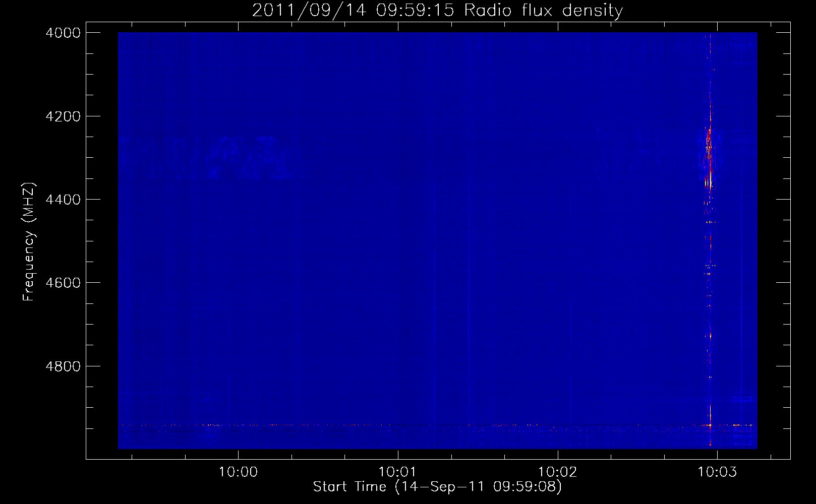Click the "Frequency (MHZ)" axis label
This screenshot has width=816, height=504.
point(29,242)
